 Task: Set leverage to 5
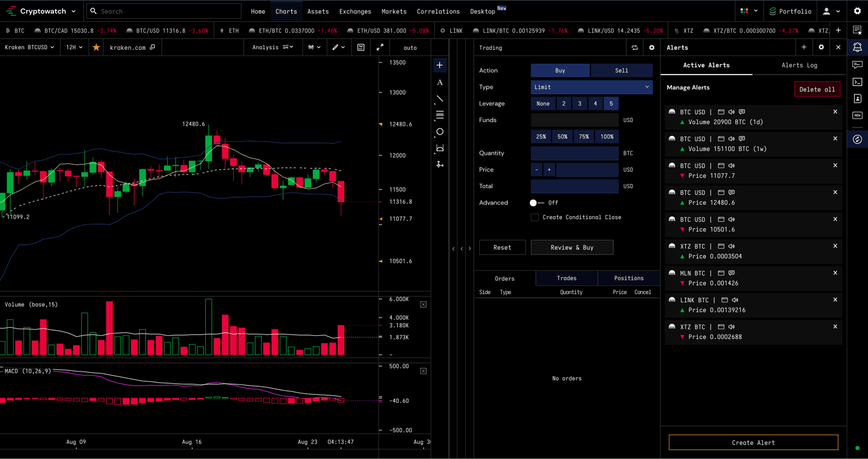point(611,104)
